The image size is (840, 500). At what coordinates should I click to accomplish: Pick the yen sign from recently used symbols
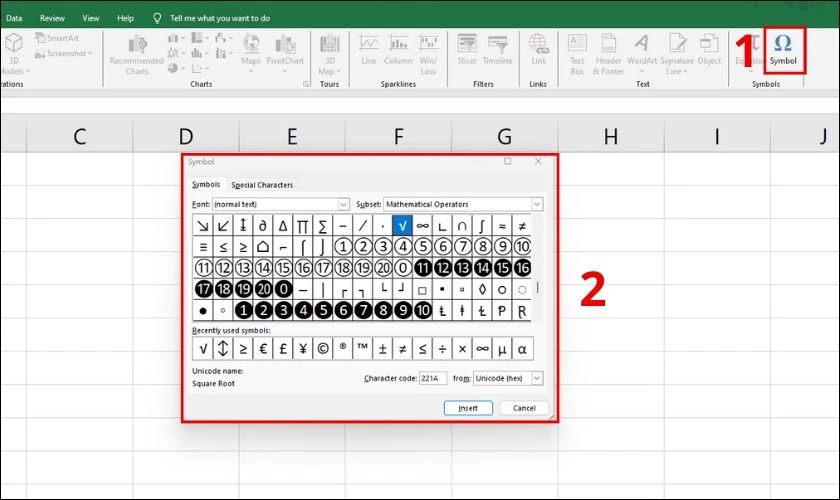pos(303,349)
